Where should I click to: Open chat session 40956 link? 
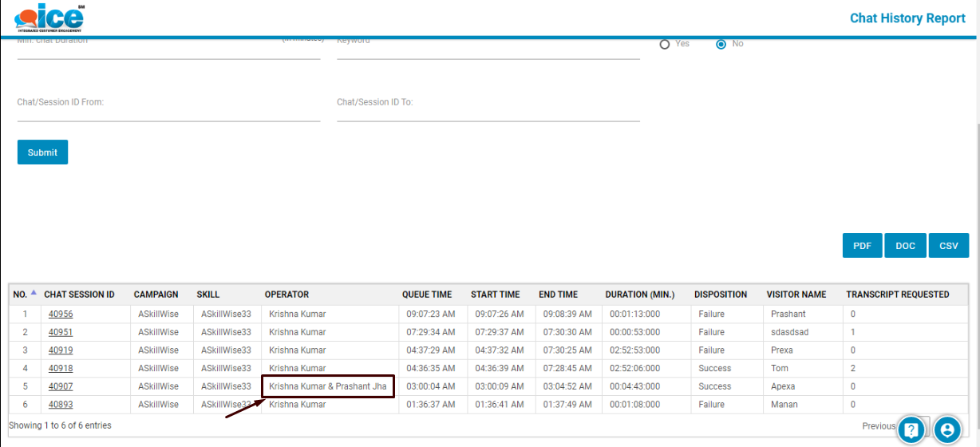tap(61, 314)
